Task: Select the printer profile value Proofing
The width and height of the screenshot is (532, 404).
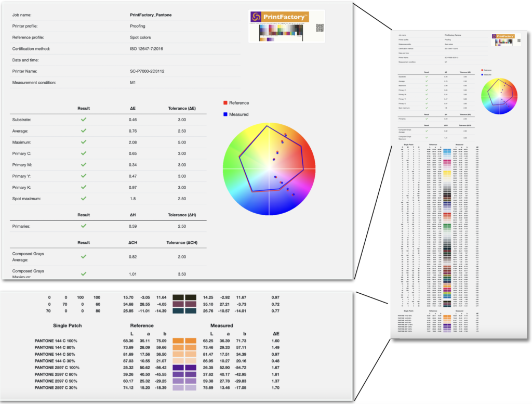Action: tap(137, 26)
